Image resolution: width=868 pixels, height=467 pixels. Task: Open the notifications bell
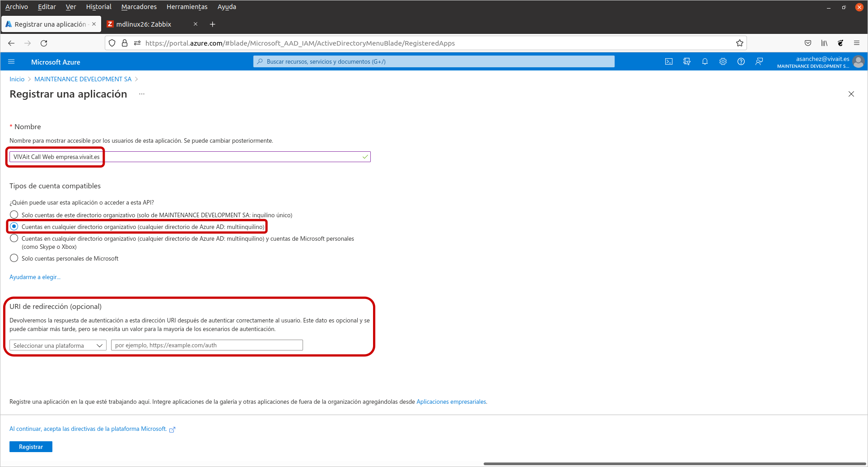tap(705, 61)
